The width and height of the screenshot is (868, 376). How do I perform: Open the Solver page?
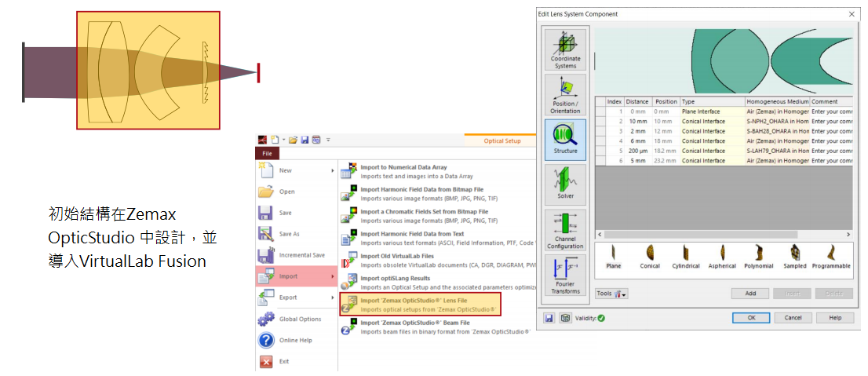click(x=565, y=185)
